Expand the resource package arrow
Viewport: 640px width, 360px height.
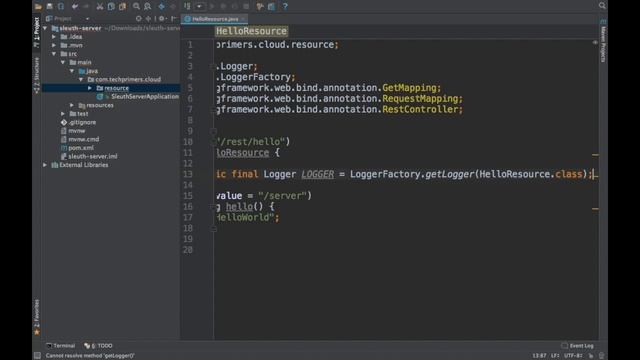(x=90, y=88)
